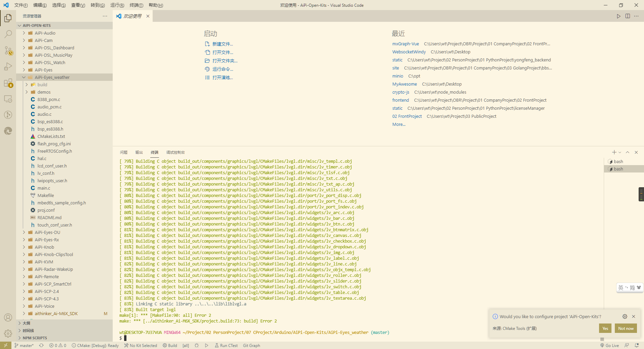Screen dimensions: 644x349
Task: Open the 终端(T) menu
Action: coord(136,5)
